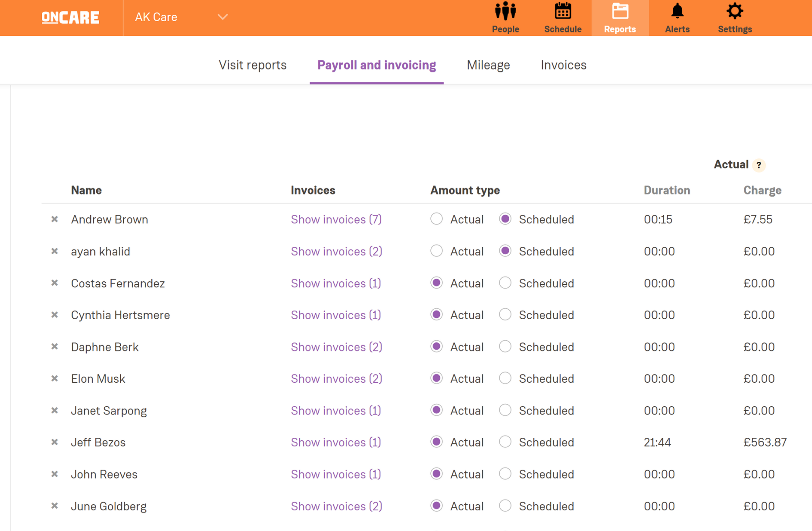Show invoices (2) for Daphne Berk
The image size is (812, 531).
click(336, 347)
